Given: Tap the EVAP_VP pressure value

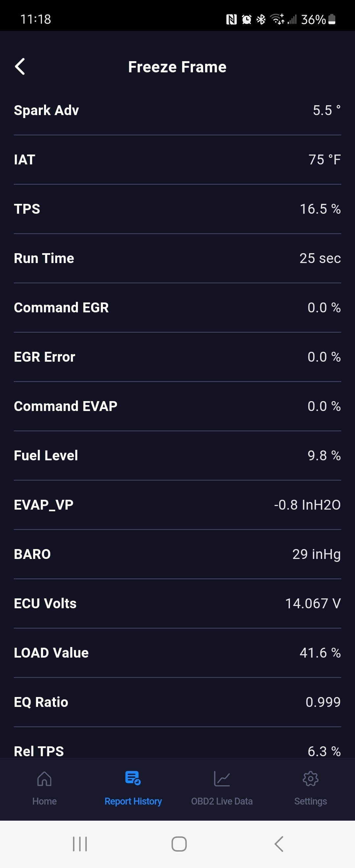Looking at the screenshot, I should pos(307,505).
